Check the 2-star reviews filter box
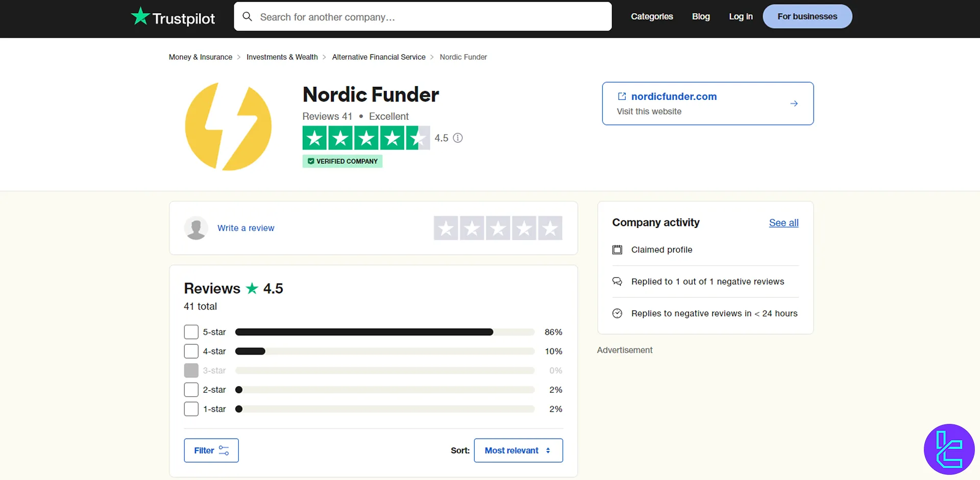 (x=191, y=389)
